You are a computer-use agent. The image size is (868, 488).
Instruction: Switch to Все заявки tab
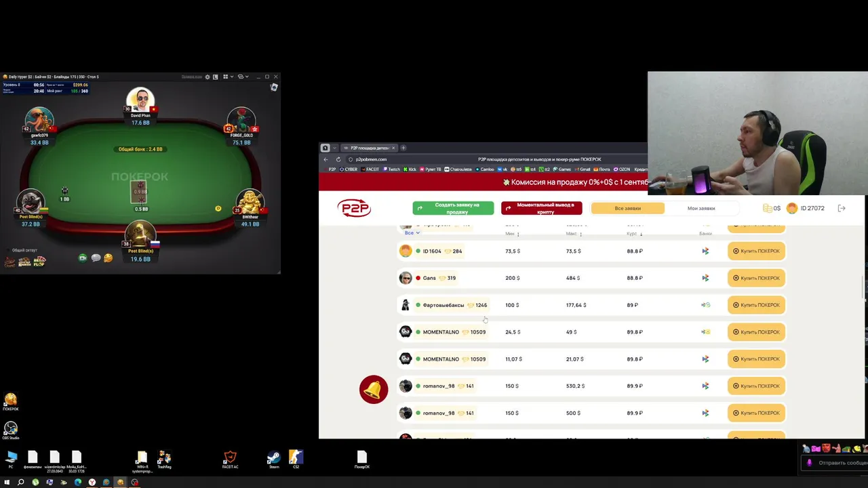(627, 208)
